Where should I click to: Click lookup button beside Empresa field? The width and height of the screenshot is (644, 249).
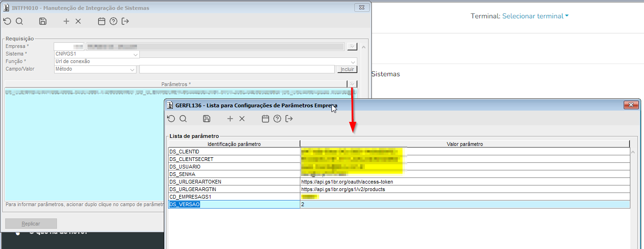click(352, 46)
